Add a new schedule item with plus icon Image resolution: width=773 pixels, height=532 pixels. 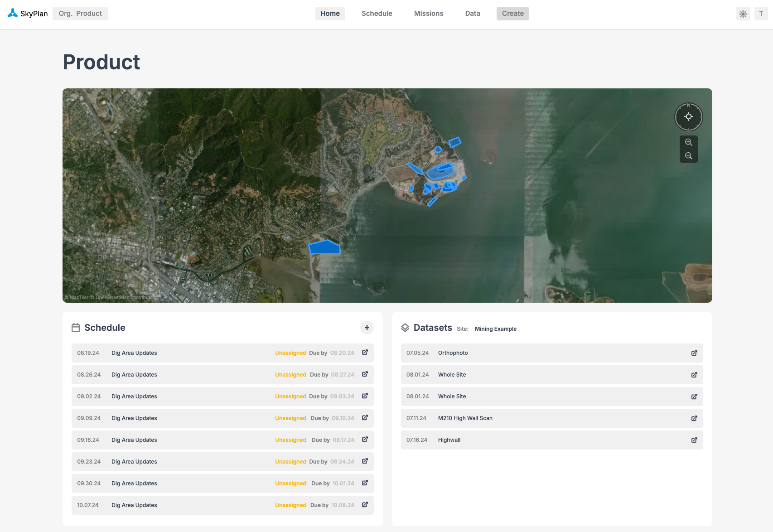coord(367,328)
